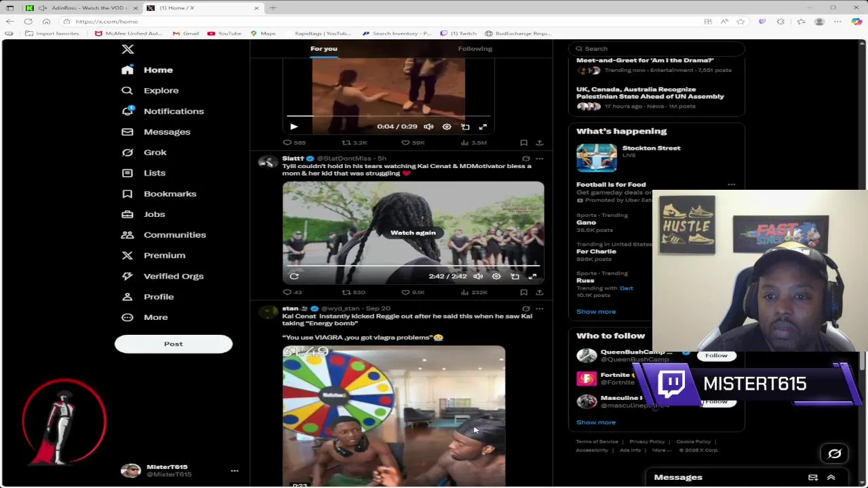Click the X logo in sidebar
Screen dimensions: 868x488
pyautogui.click(x=127, y=49)
